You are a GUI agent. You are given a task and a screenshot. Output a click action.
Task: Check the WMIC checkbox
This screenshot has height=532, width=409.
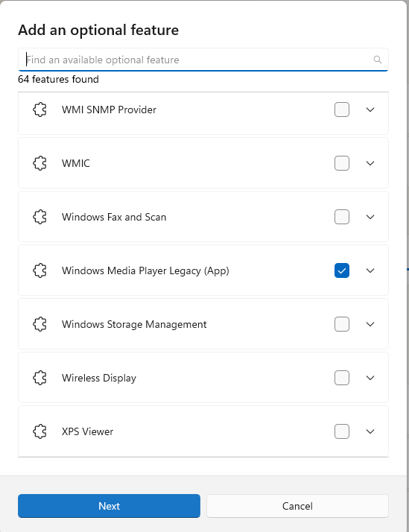click(342, 163)
